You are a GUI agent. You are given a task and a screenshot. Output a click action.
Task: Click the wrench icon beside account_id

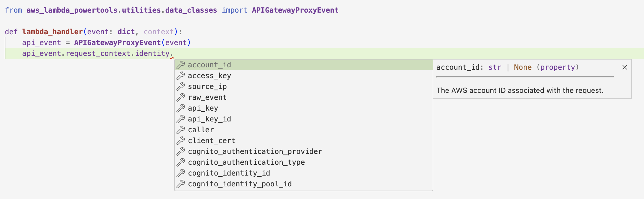point(181,65)
